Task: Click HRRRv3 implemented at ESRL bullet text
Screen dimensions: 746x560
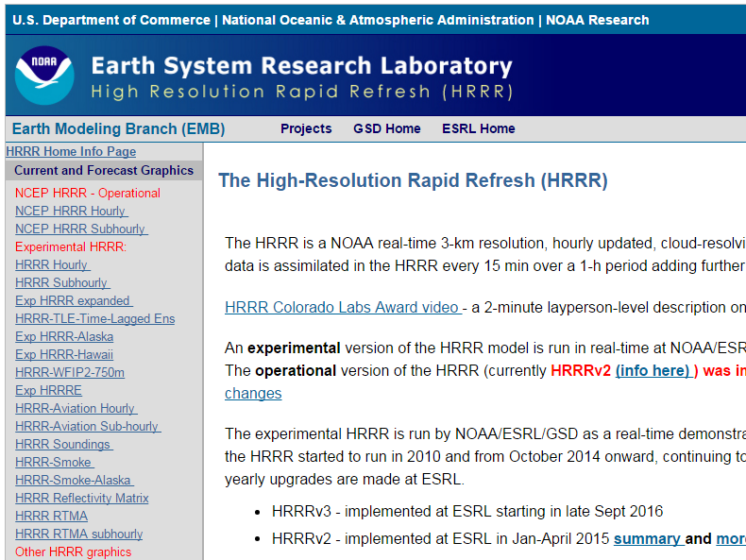Action: tap(467, 512)
